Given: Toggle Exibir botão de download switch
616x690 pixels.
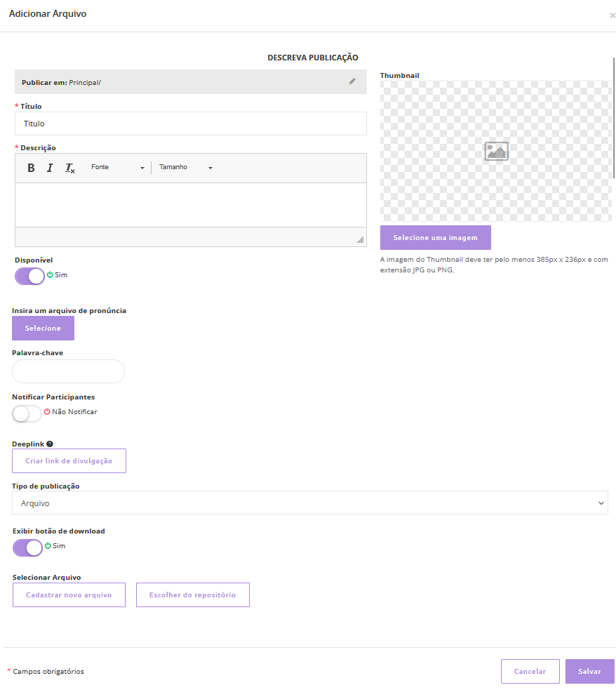Looking at the screenshot, I should point(28,547).
